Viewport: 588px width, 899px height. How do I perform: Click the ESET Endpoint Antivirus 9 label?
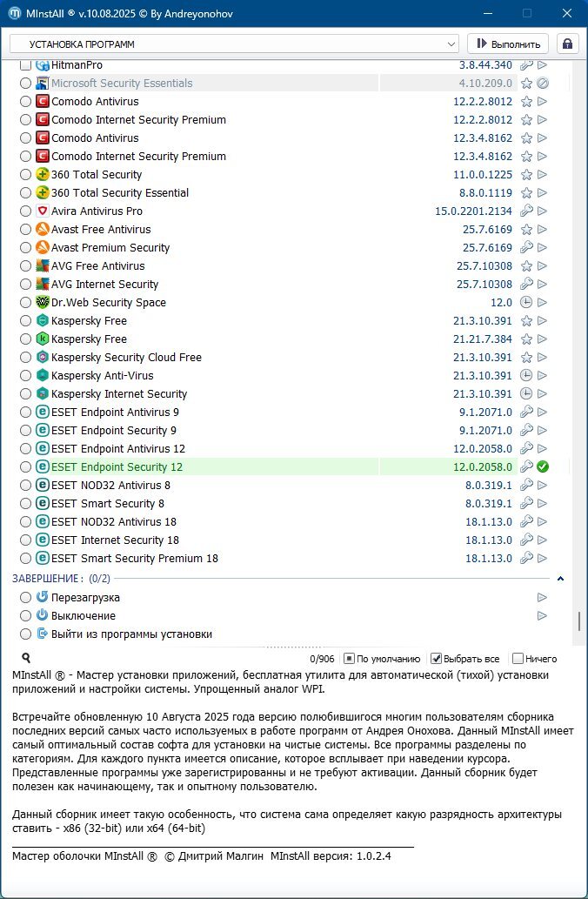pos(115,413)
